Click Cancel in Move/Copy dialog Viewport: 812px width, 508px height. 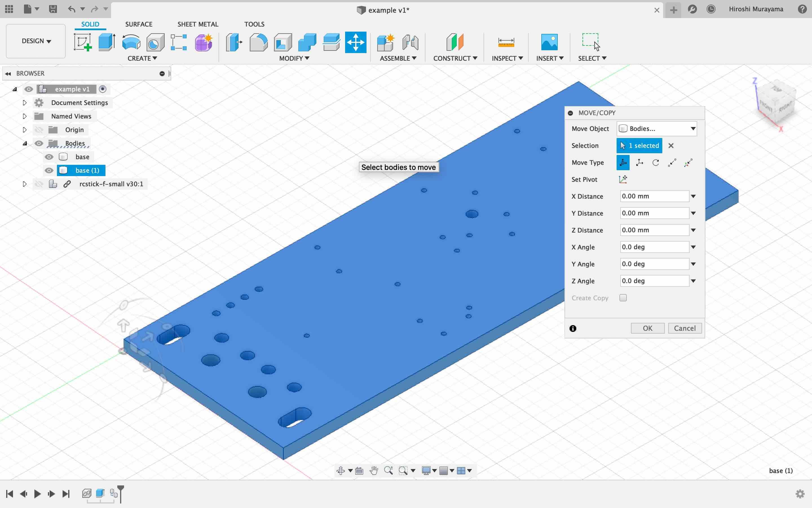pyautogui.click(x=685, y=328)
